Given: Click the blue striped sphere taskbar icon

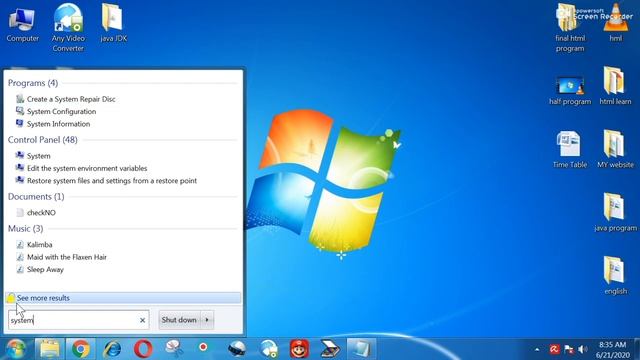Looking at the screenshot, I should click(237, 349).
